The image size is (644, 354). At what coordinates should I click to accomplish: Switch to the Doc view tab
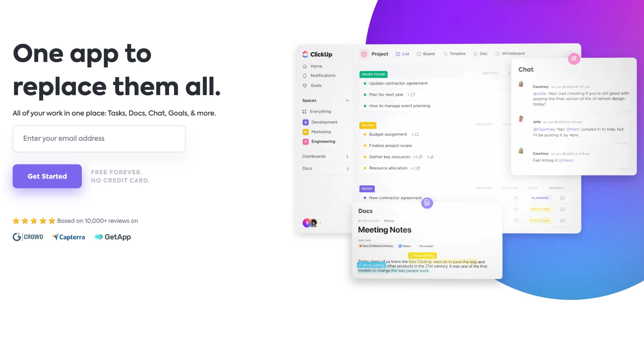click(480, 53)
